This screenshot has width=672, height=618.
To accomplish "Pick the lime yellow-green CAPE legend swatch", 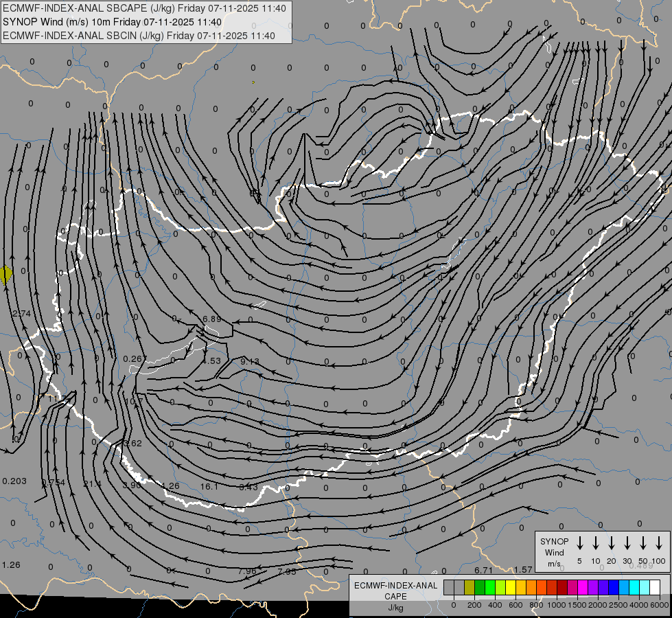I will pyautogui.click(x=500, y=587).
